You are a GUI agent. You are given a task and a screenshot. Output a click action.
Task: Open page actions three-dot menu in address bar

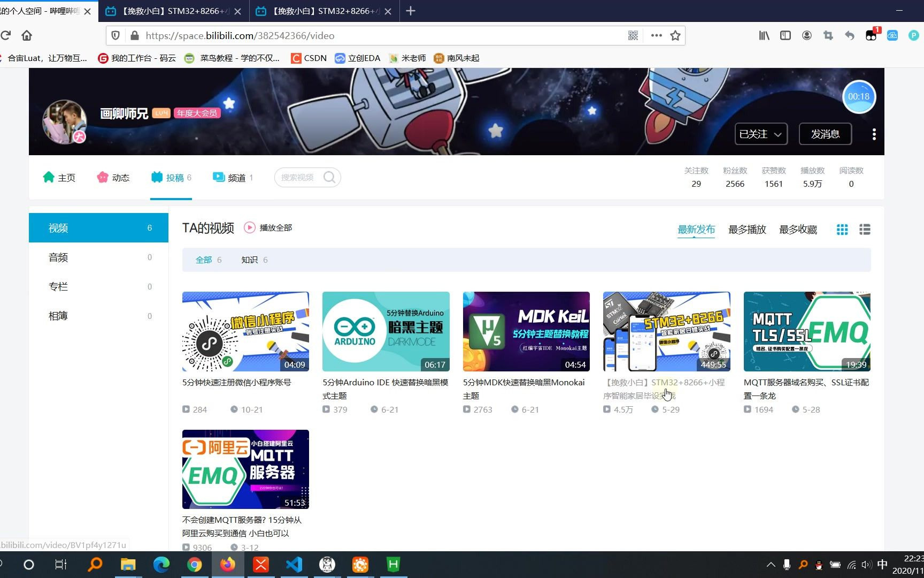(656, 35)
